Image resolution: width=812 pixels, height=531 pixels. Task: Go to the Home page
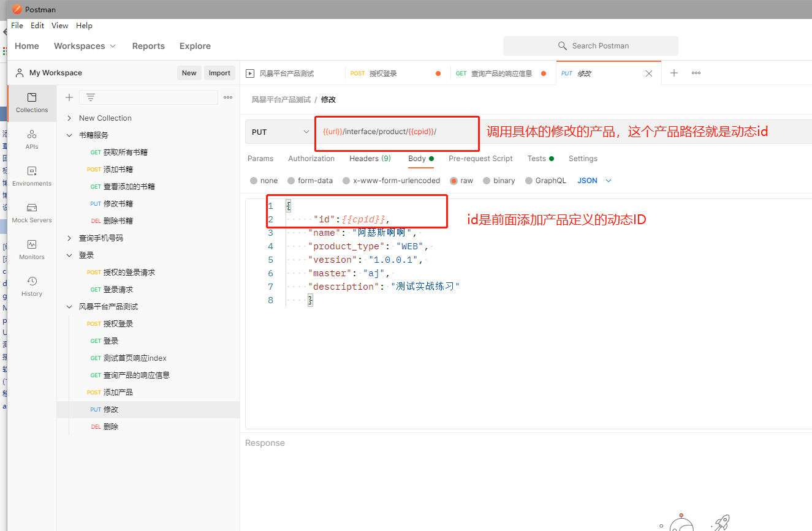click(27, 46)
